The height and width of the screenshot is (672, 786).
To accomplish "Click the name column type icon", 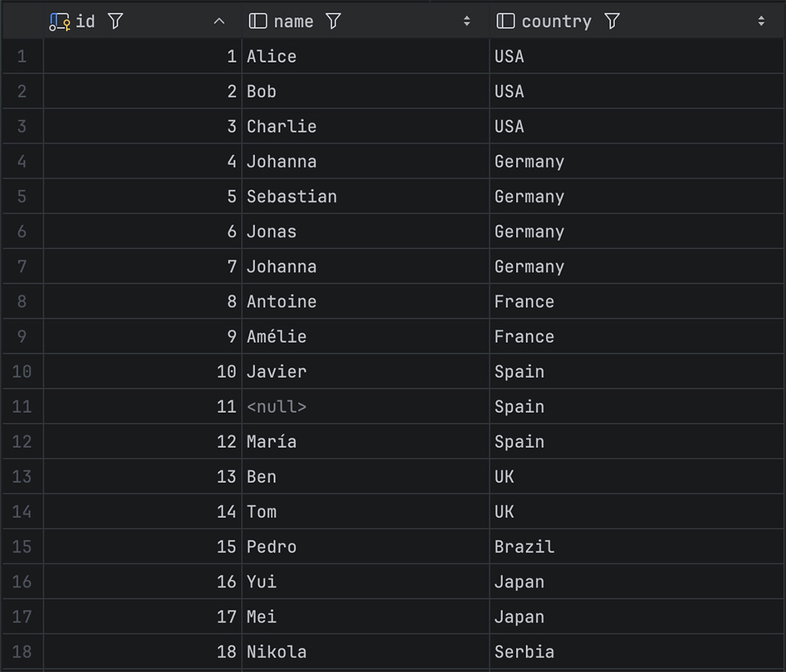I will point(258,21).
